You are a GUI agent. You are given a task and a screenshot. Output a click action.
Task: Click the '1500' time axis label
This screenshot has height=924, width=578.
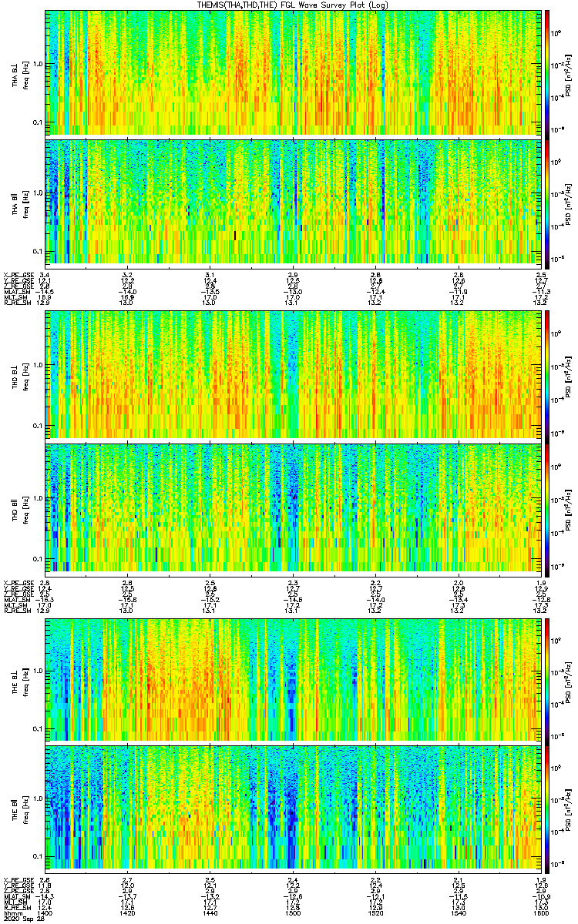[x=293, y=912]
